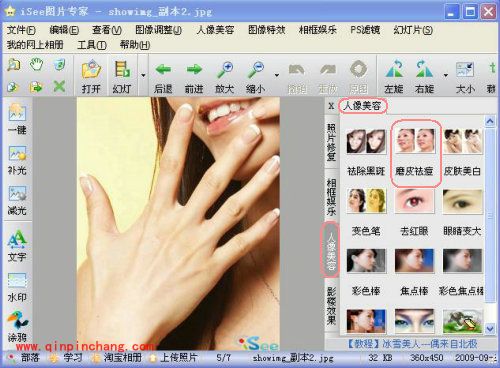Select the 补光 fill light tool
500x368 pixels.
coord(17,160)
